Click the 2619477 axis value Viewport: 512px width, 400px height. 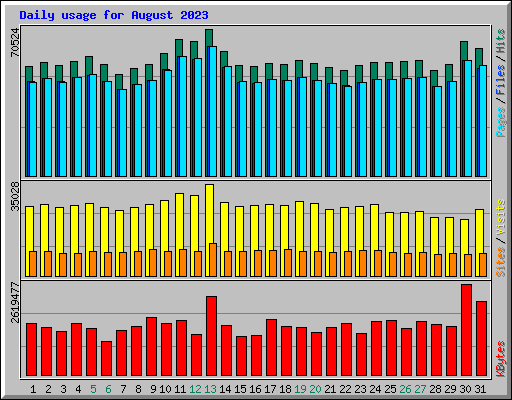(15, 303)
